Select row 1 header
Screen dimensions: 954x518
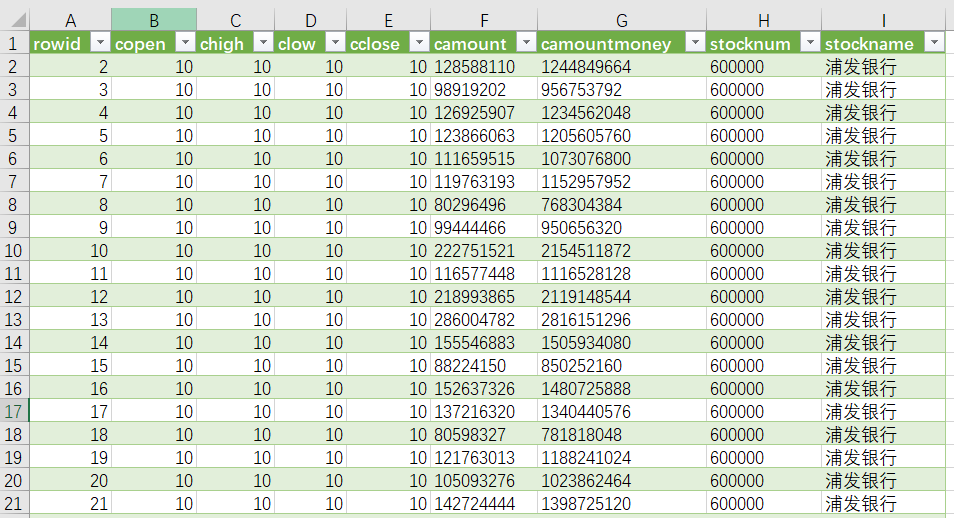coord(14,43)
